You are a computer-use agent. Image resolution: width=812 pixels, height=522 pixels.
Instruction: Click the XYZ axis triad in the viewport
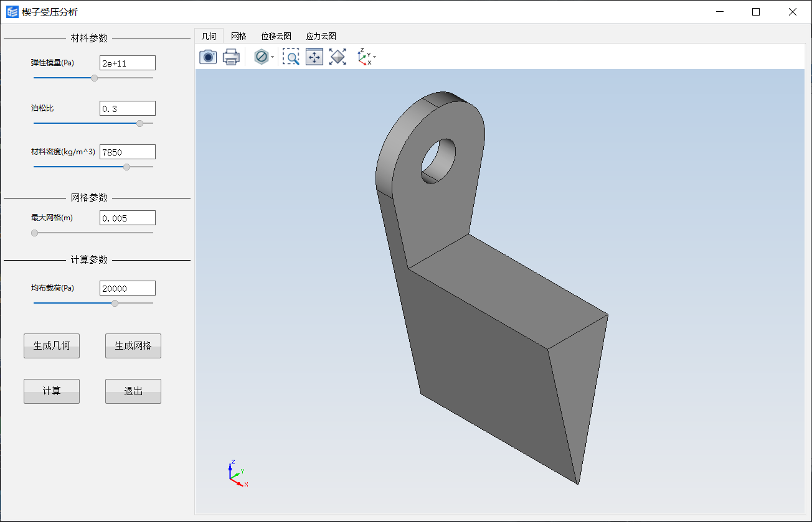tap(238, 473)
